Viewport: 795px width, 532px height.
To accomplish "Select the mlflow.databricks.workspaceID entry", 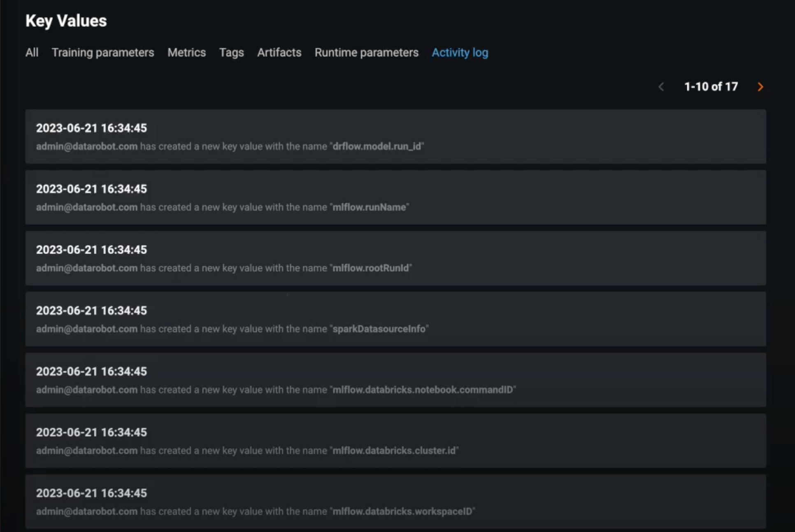I will coord(395,502).
